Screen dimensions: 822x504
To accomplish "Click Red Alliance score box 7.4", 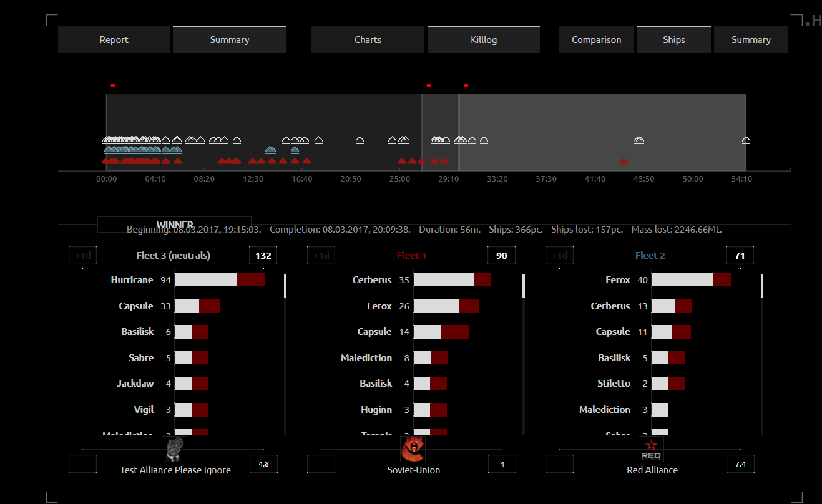I will pyautogui.click(x=740, y=464).
